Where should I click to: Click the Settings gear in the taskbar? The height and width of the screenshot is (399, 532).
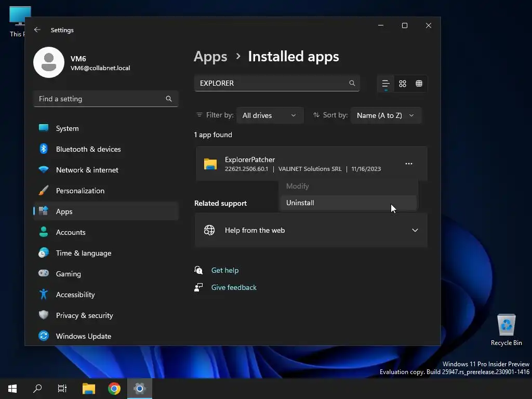click(x=139, y=389)
